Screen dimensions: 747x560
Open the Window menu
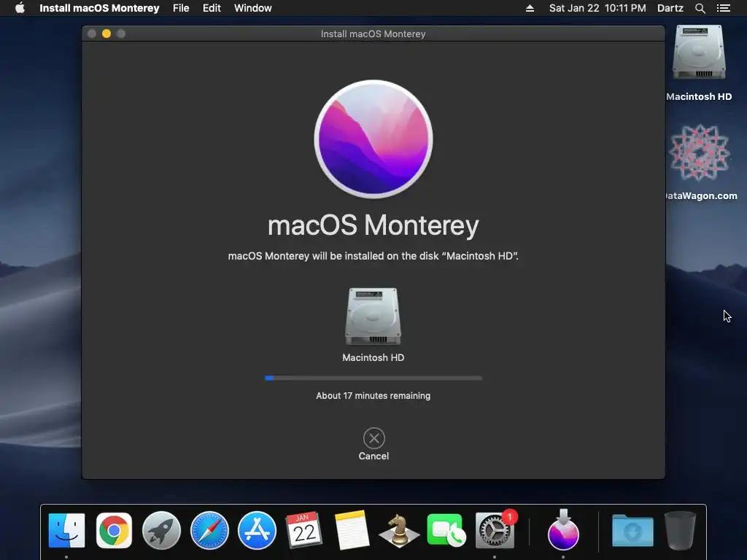click(x=252, y=8)
